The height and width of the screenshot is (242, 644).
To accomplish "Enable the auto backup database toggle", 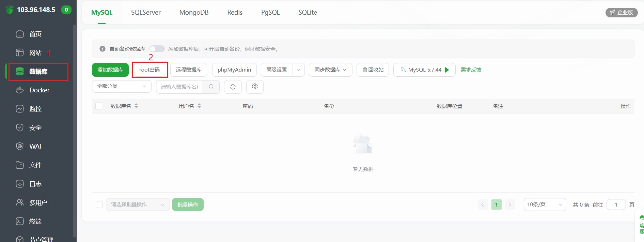I will pyautogui.click(x=157, y=49).
